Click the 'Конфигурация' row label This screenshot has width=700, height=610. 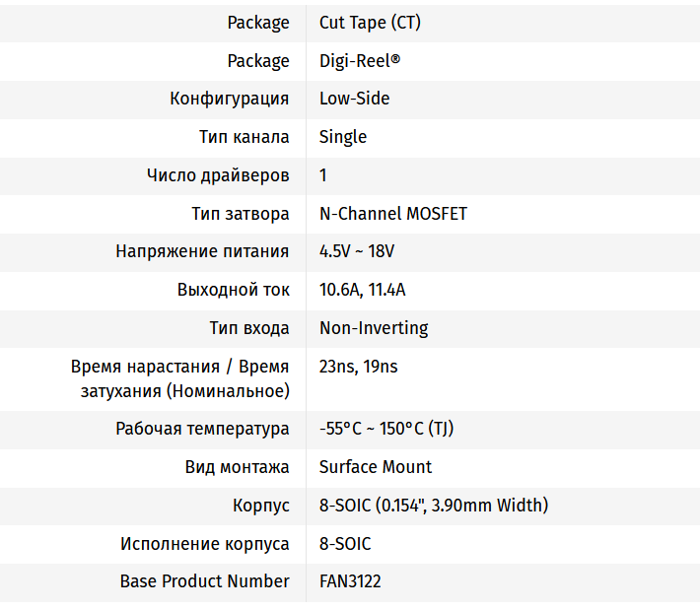click(x=229, y=99)
